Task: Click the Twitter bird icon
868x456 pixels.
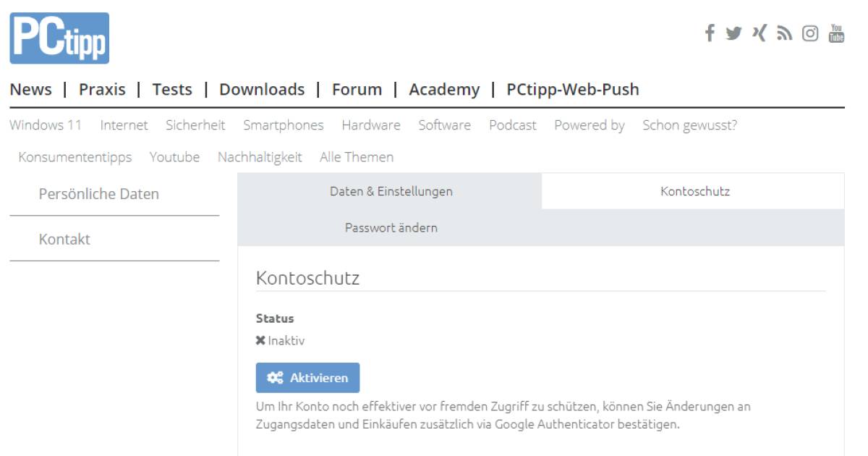Action: point(733,33)
